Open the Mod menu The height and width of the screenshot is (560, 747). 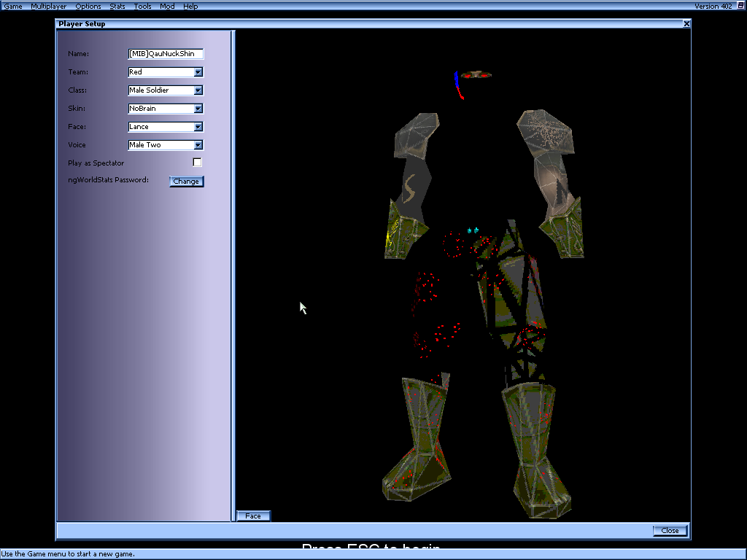pos(166,6)
